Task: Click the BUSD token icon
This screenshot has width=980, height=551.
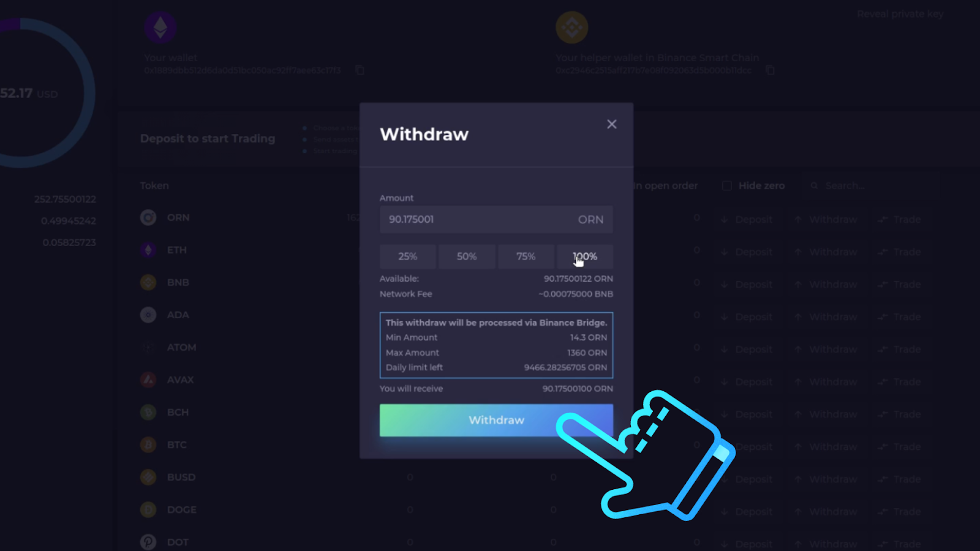Action: [148, 477]
